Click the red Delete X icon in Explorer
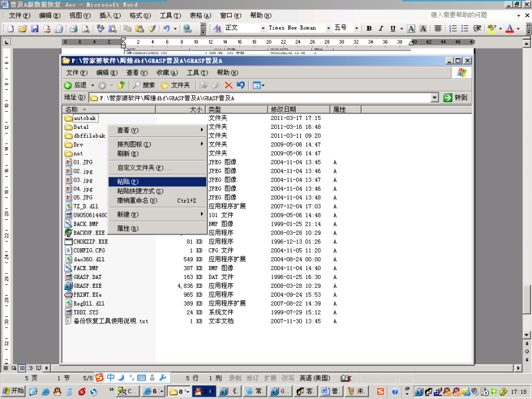Screen dimensions: 532x399 pyautogui.click(x=229, y=85)
